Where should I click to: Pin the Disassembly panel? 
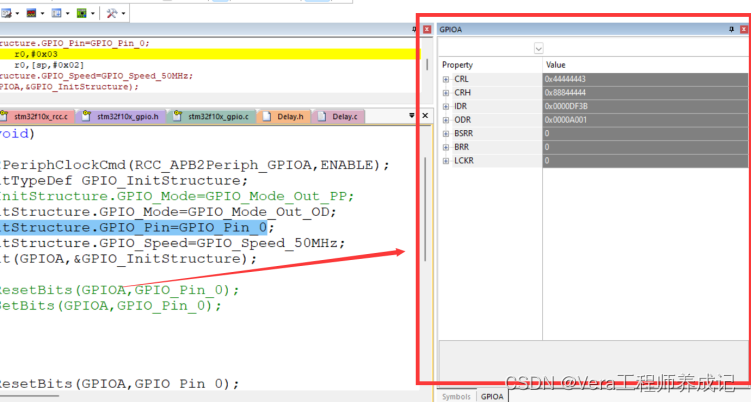(414, 29)
